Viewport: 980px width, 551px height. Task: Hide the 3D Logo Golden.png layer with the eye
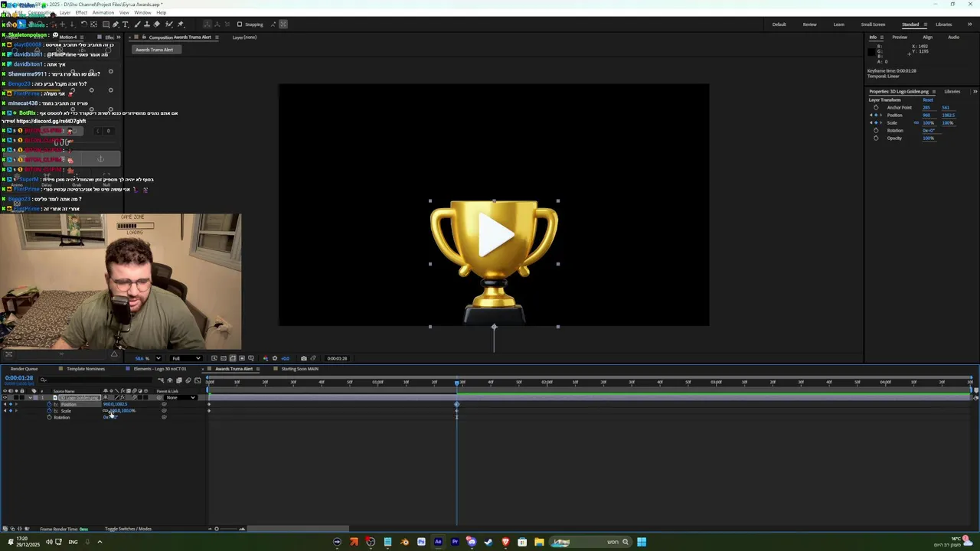pyautogui.click(x=5, y=397)
